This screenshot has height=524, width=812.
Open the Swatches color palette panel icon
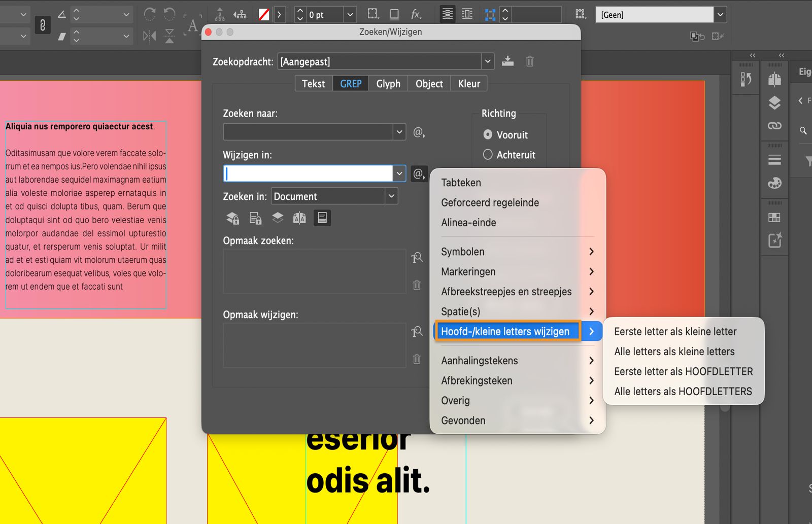click(x=774, y=183)
